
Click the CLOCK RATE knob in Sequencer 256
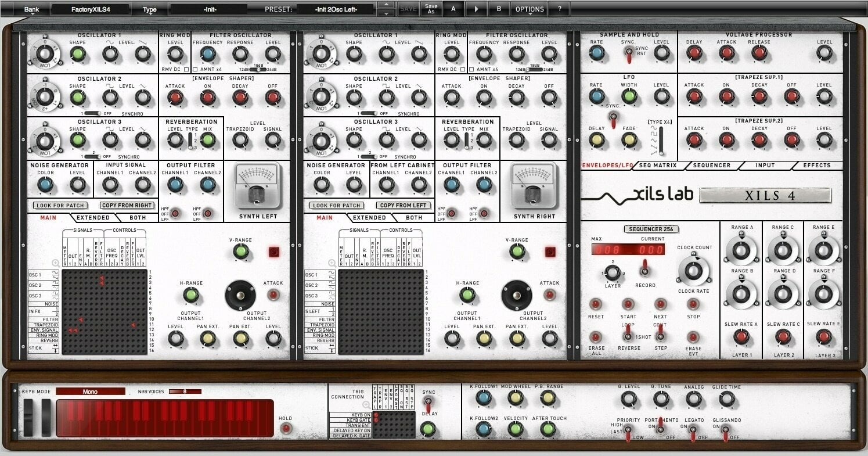tap(693, 270)
